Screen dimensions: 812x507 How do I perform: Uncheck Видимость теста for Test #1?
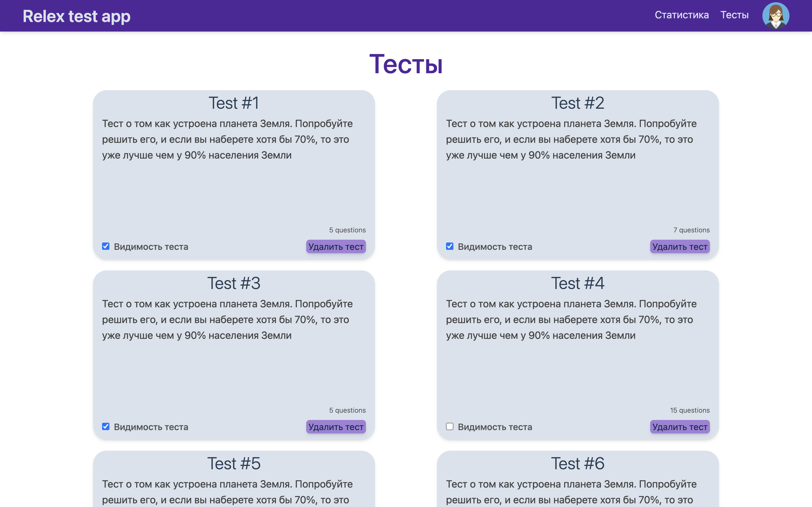tap(106, 246)
